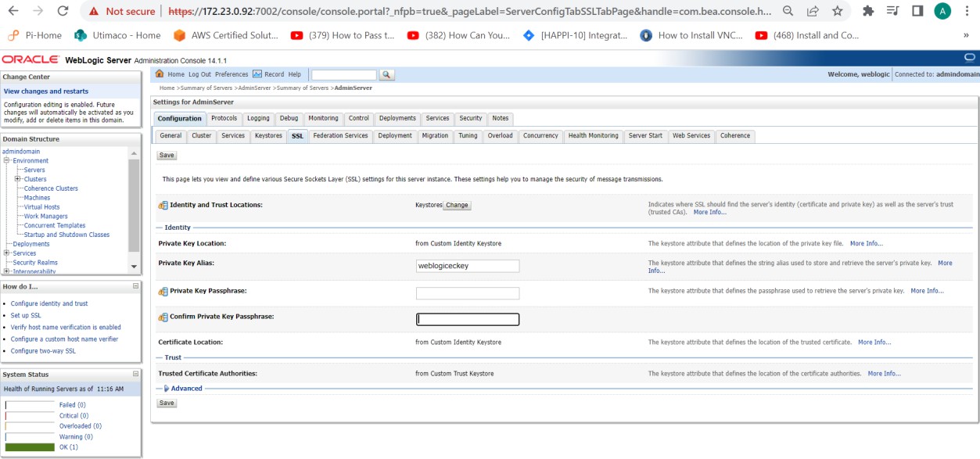Viewport: 980px width, 459px height.
Task: Open the Chrome three-dot menu
Action: pos(967,11)
